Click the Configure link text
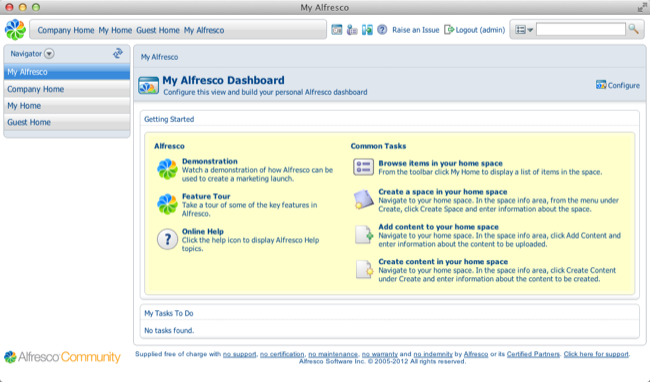Screen dimensions: 650x382 [x=623, y=85]
